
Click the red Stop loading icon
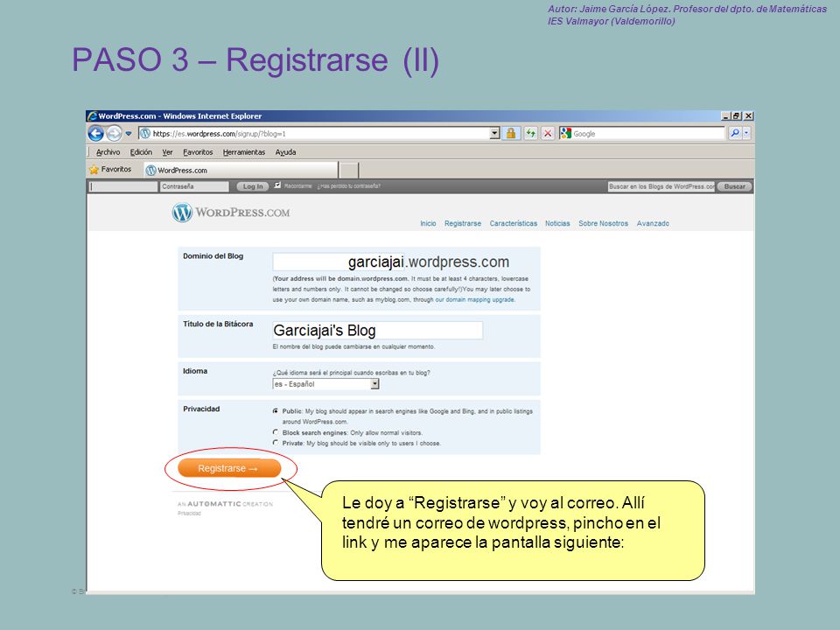(548, 133)
